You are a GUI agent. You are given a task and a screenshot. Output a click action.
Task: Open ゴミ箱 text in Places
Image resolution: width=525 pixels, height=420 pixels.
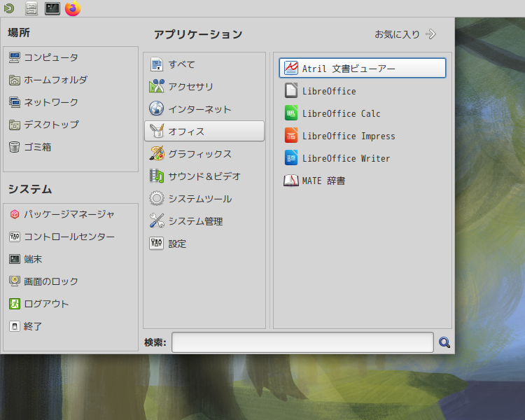(x=38, y=147)
